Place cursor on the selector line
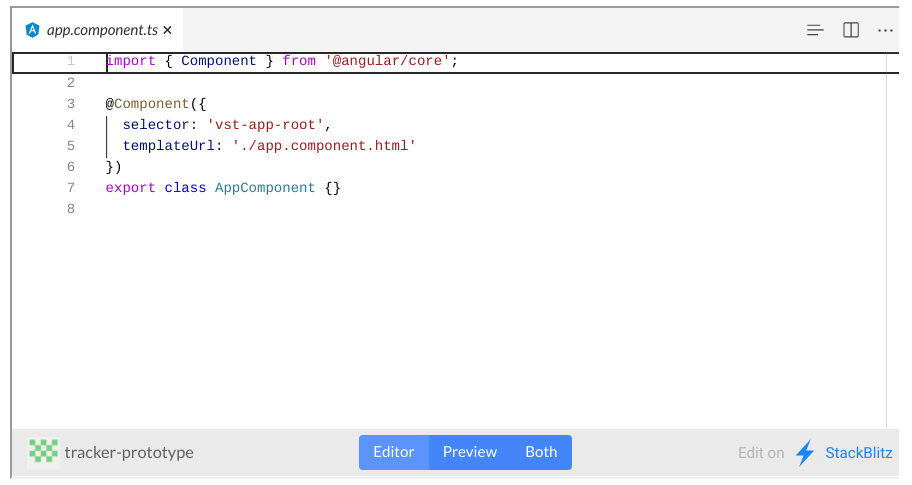 tap(227, 125)
